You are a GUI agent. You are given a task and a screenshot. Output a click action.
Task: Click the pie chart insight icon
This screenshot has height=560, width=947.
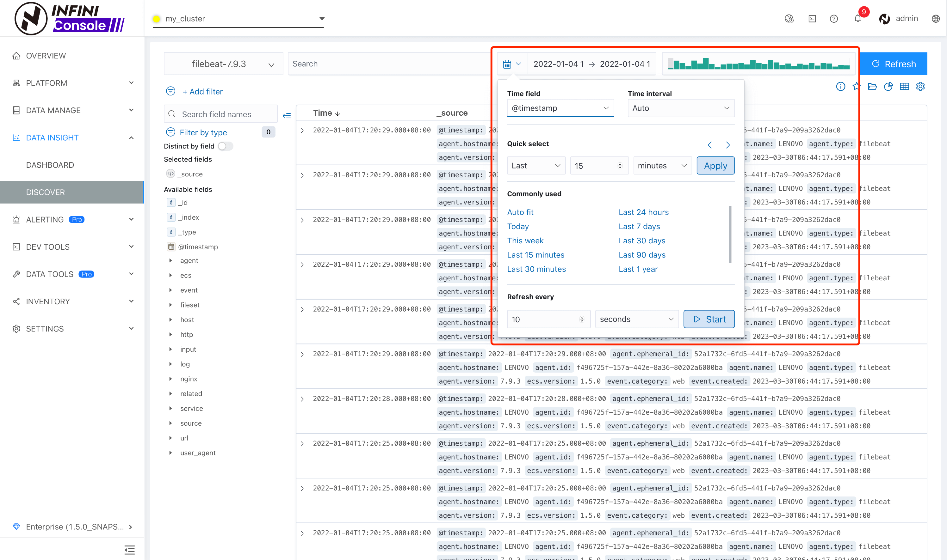pos(888,86)
